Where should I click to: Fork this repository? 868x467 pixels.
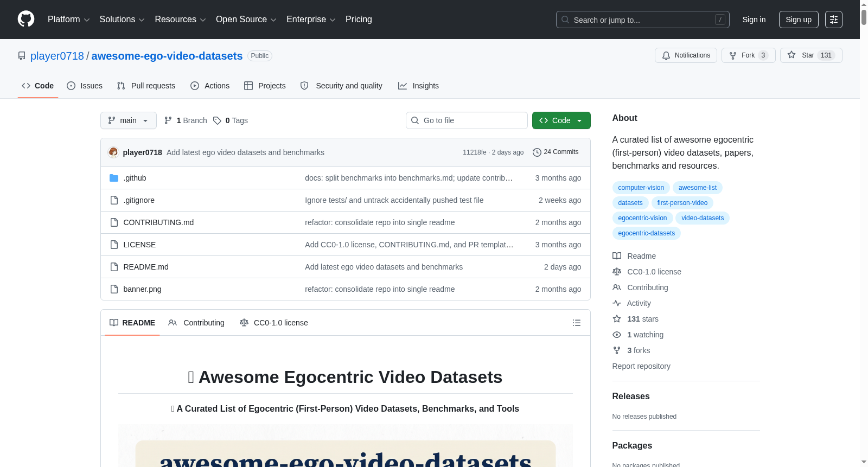(x=748, y=55)
